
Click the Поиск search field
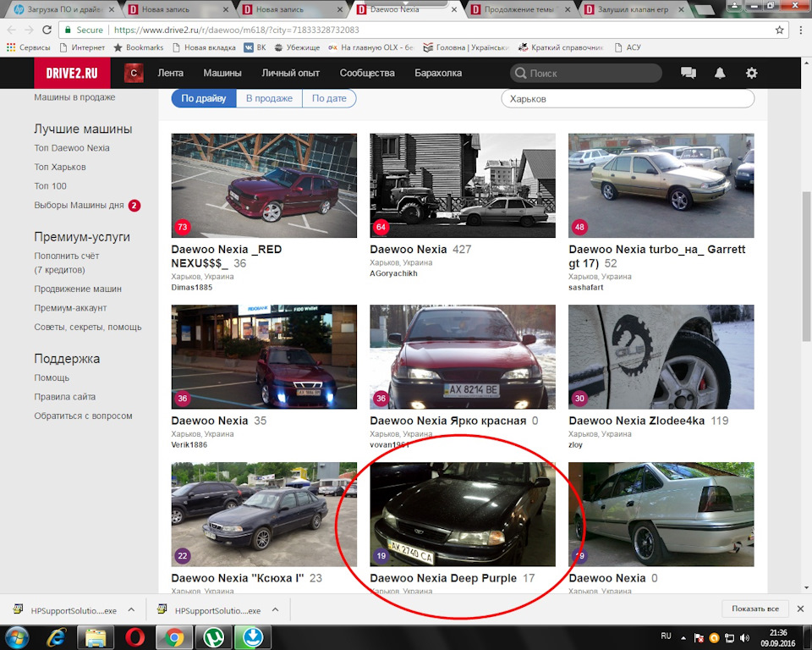(x=585, y=73)
